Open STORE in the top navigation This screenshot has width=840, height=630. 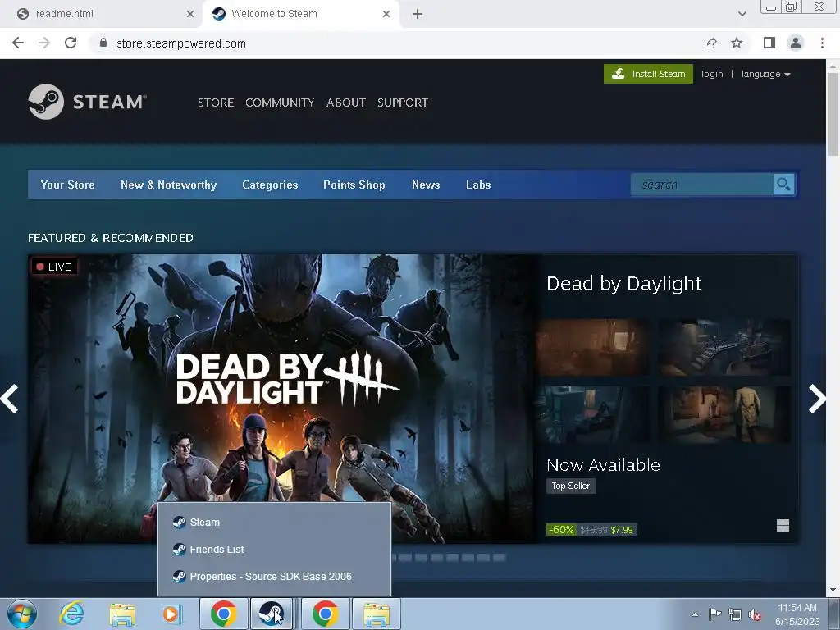(x=216, y=103)
